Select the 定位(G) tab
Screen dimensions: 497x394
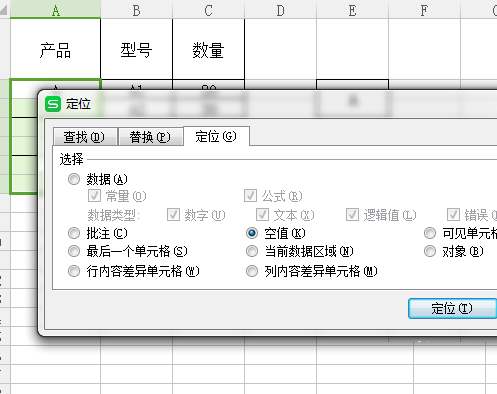[216, 136]
